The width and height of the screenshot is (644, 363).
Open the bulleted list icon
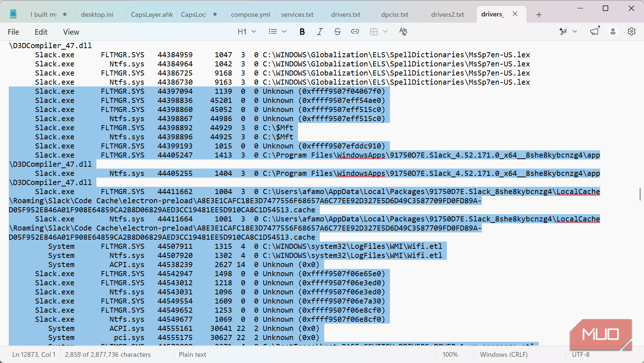[x=273, y=32]
